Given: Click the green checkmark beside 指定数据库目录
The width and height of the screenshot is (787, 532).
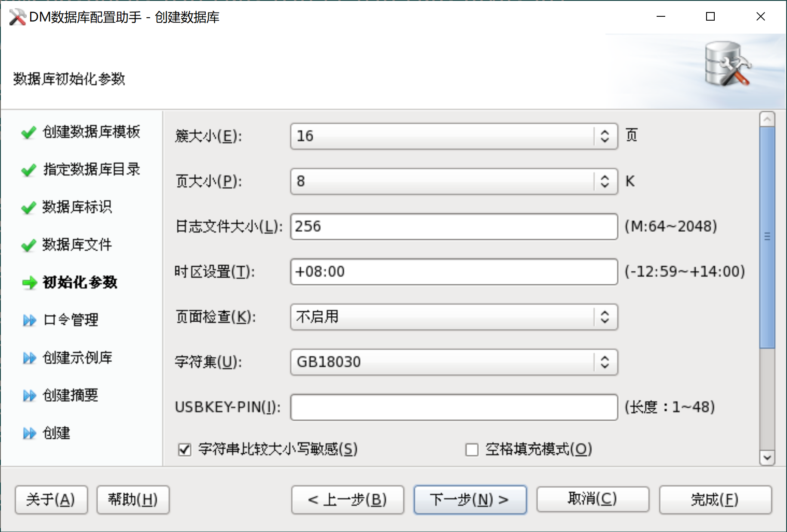Looking at the screenshot, I should (28, 170).
